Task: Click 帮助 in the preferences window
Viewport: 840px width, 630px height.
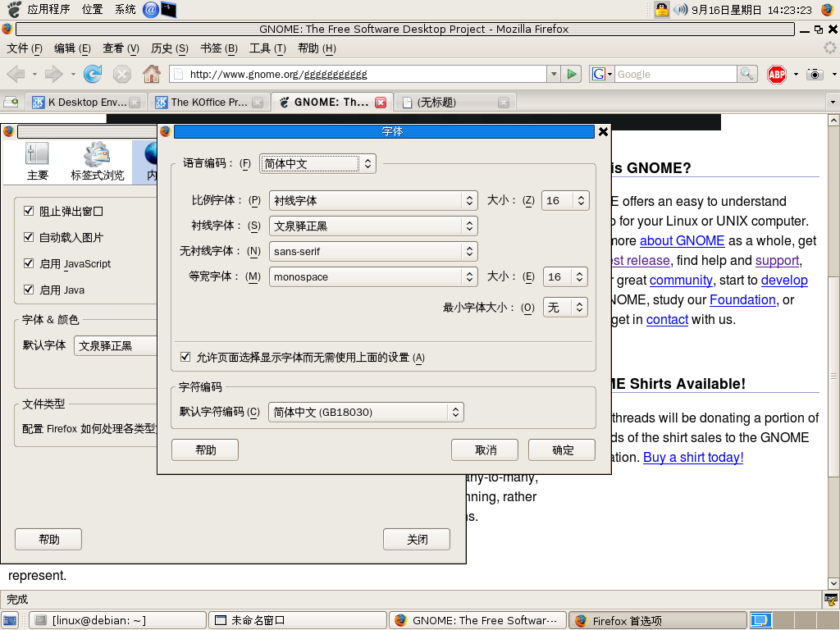Action: 48,540
